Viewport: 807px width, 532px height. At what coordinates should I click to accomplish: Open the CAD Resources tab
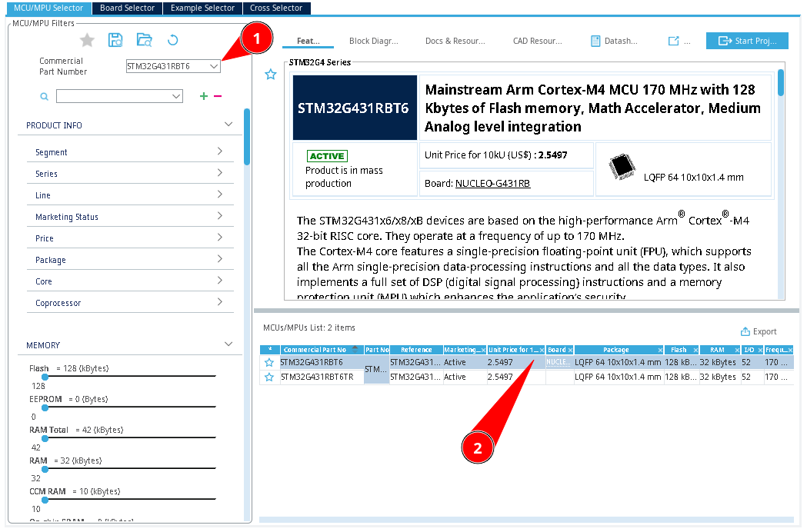click(537, 42)
